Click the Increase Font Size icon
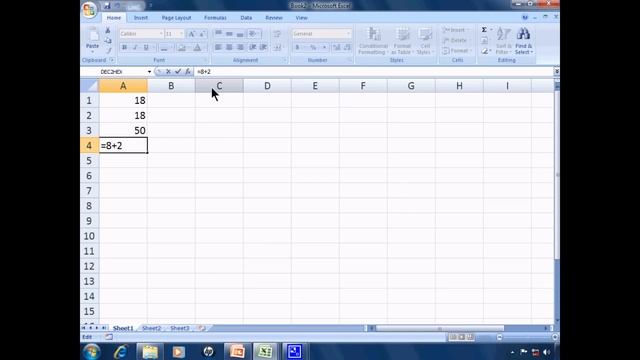This screenshot has height=360, width=640. click(191, 34)
